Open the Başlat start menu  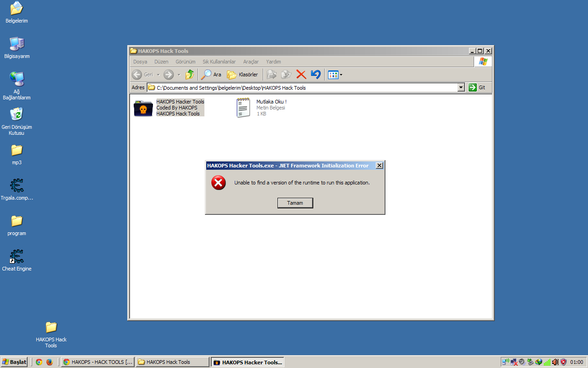[x=14, y=362]
